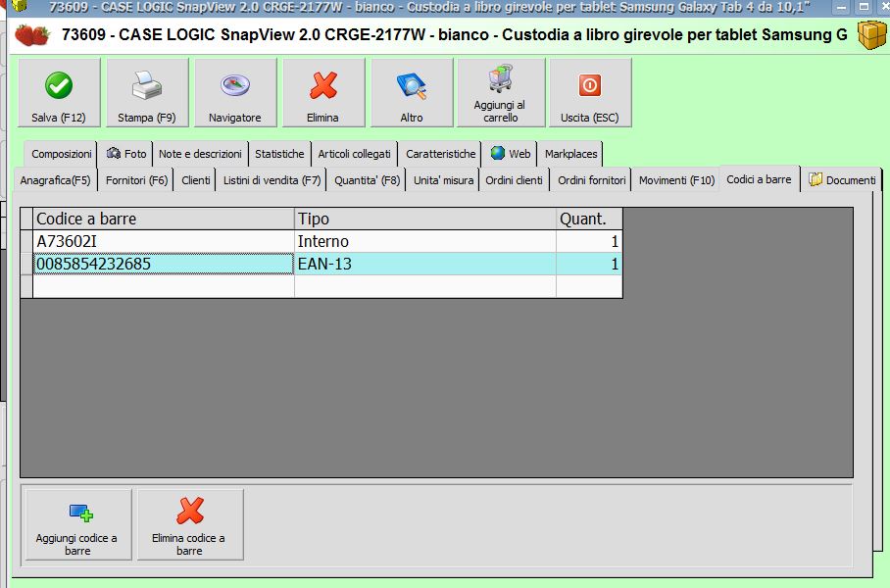Open the Altro magnifier button
This screenshot has width=890, height=588.
[412, 92]
